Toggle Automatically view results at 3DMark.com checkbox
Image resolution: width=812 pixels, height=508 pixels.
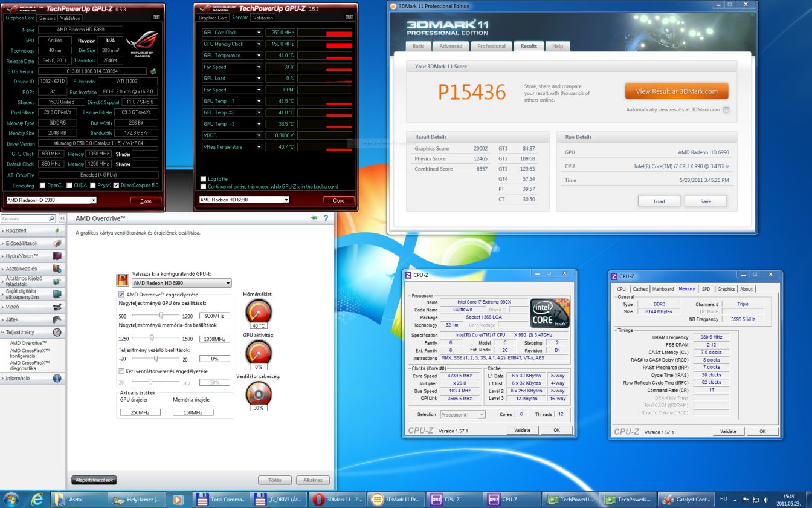coord(726,110)
